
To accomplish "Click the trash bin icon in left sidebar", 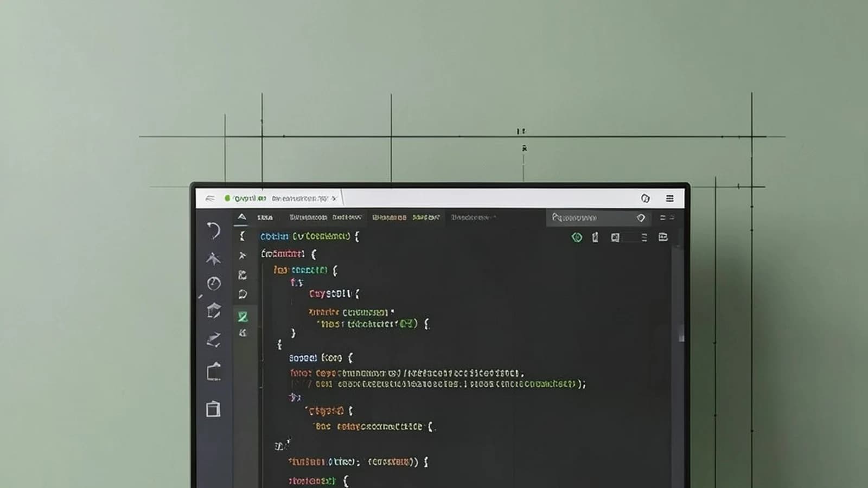I will 213,409.
